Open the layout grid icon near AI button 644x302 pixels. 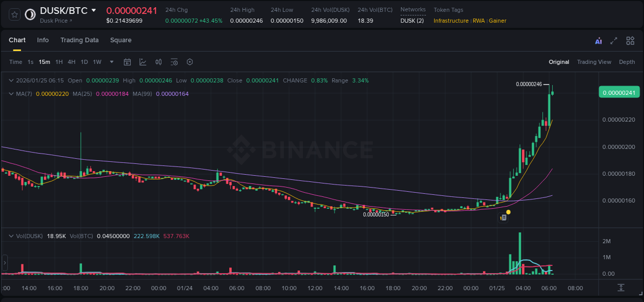point(630,40)
